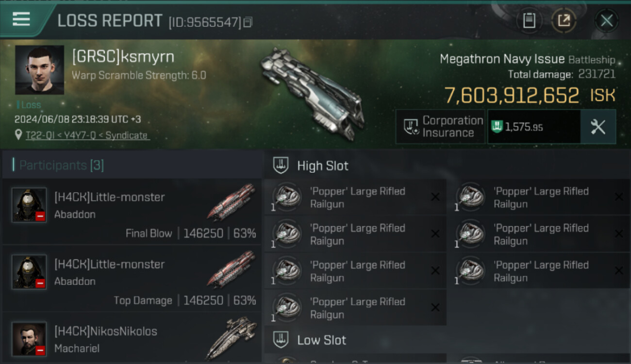
Task: Click the Machariel ship icon
Action: tap(232, 338)
